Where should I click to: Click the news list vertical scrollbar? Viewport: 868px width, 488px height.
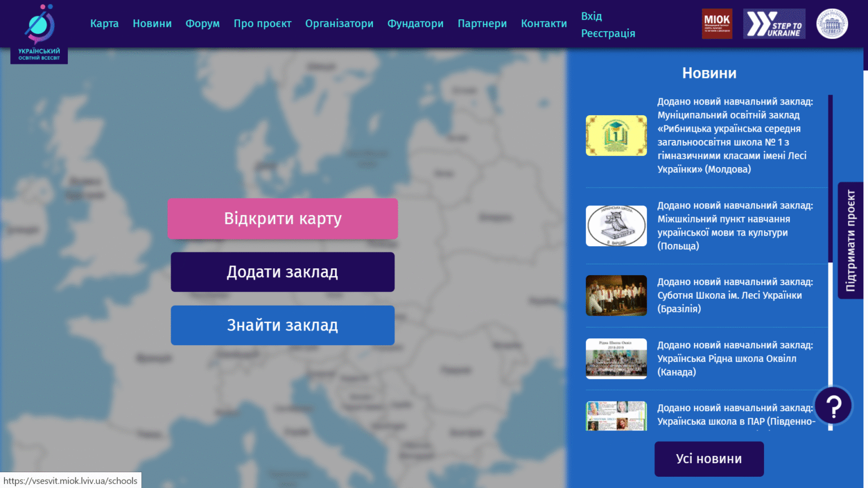[830, 181]
